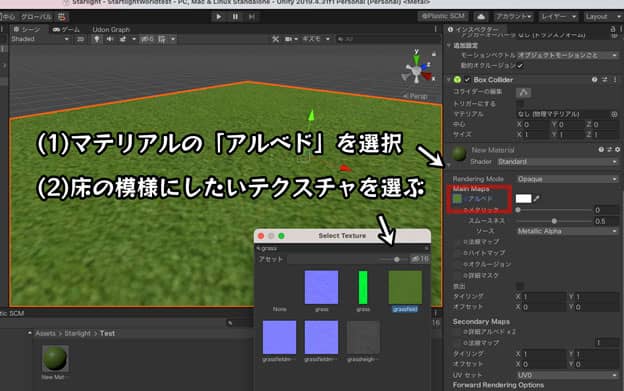624x391 pixels.
Task: Open the Rendering Mode Opaque dropdown
Action: pos(567,179)
